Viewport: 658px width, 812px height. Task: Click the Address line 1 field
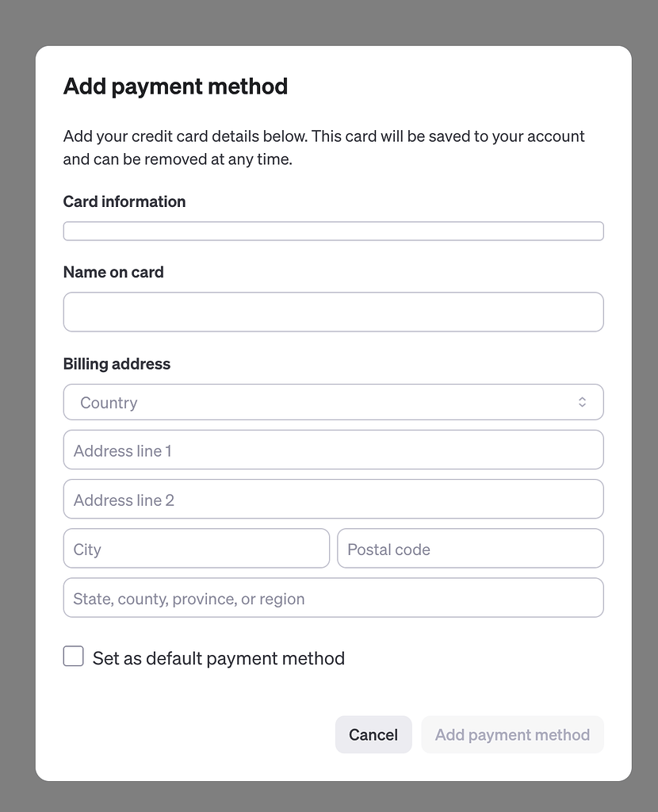point(333,450)
